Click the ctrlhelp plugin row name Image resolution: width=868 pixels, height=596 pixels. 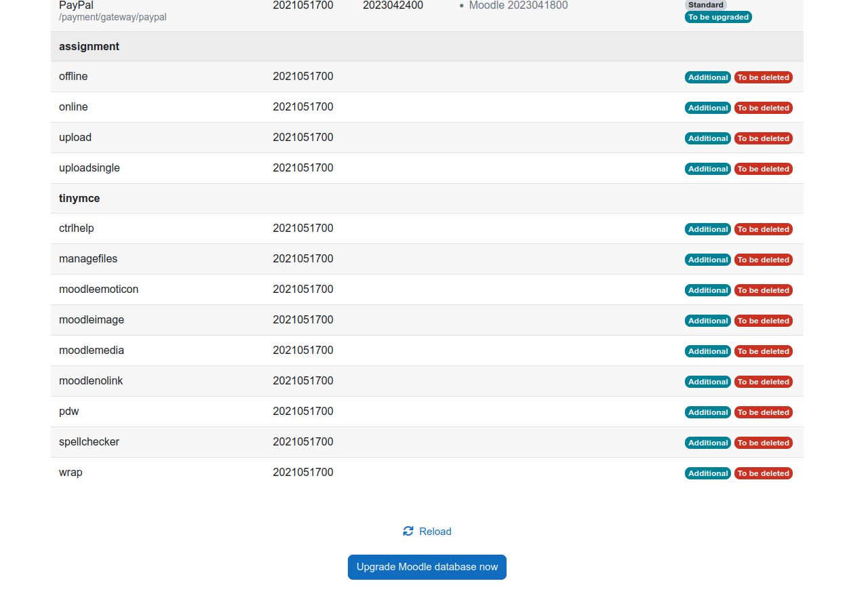tap(77, 229)
